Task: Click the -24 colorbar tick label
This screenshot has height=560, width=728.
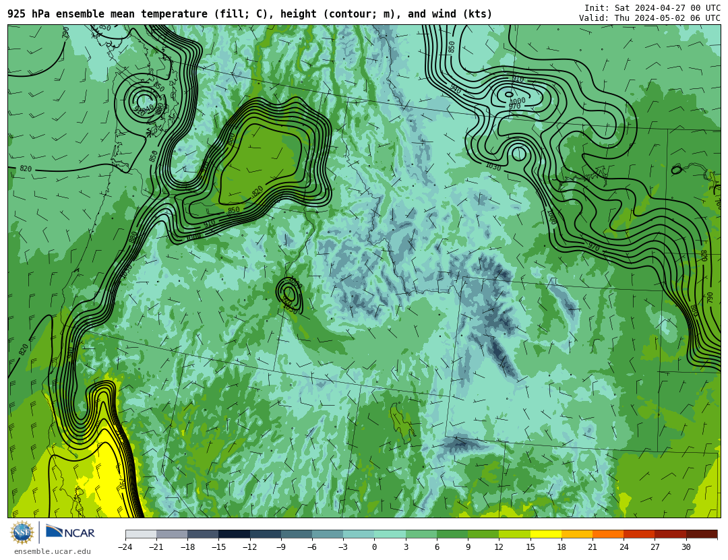Action: pos(125,547)
